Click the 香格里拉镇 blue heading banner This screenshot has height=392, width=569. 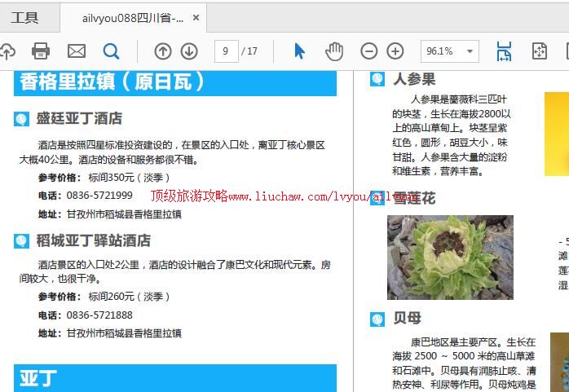[175, 82]
